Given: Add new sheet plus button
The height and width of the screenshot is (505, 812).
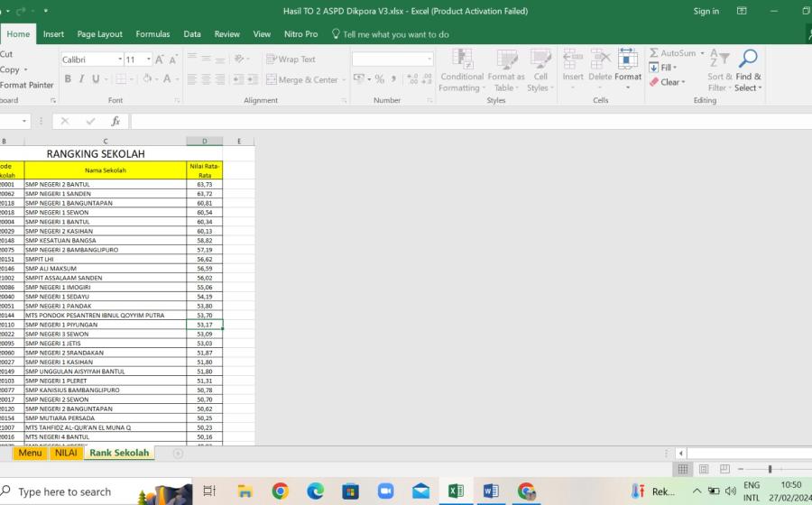Looking at the screenshot, I should (x=178, y=454).
